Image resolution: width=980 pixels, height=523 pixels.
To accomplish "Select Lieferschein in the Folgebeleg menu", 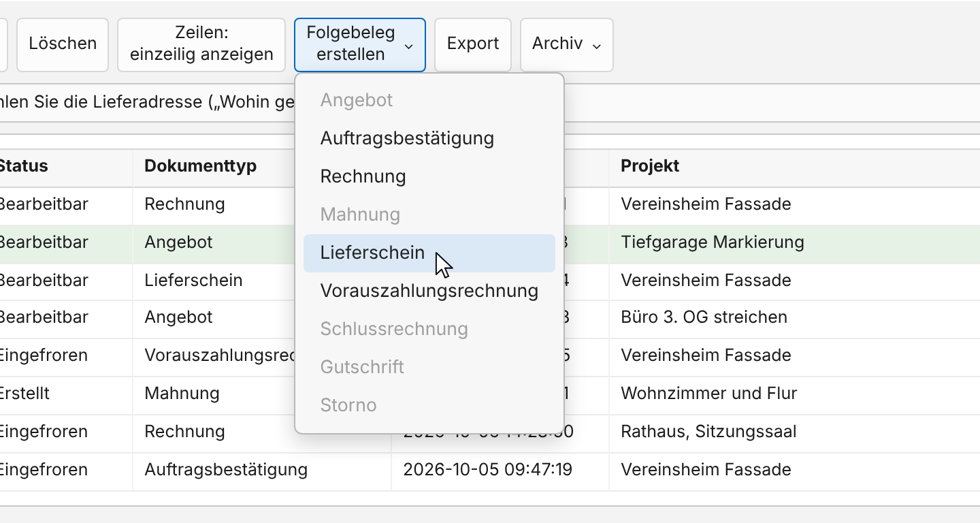I will click(429, 253).
